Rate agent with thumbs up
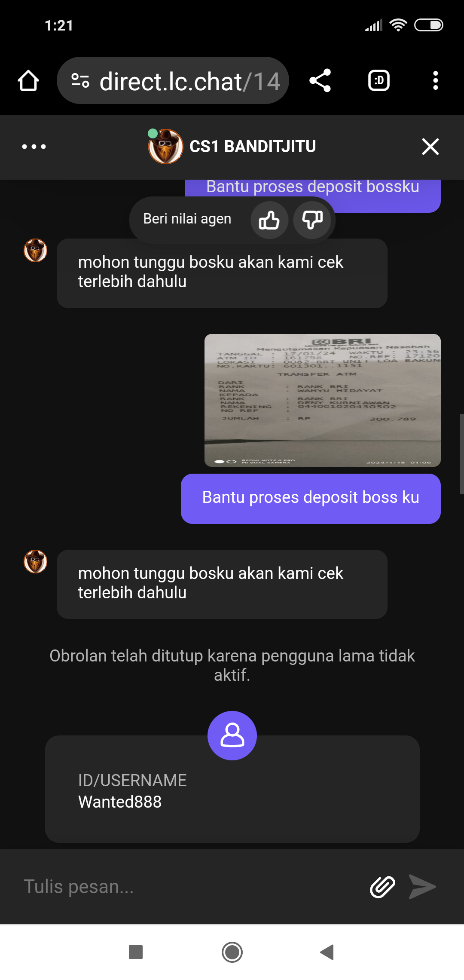464x980 pixels. point(269,220)
